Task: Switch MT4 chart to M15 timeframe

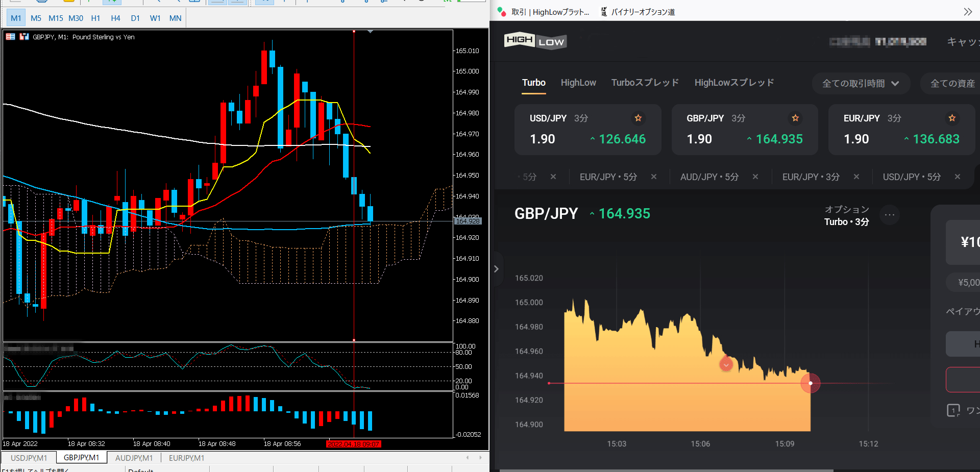Action: click(x=56, y=18)
